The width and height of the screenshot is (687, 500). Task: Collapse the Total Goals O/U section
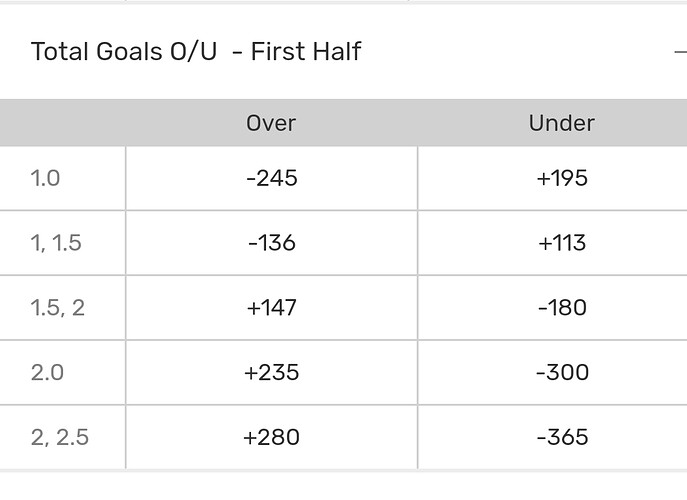pyautogui.click(x=680, y=51)
